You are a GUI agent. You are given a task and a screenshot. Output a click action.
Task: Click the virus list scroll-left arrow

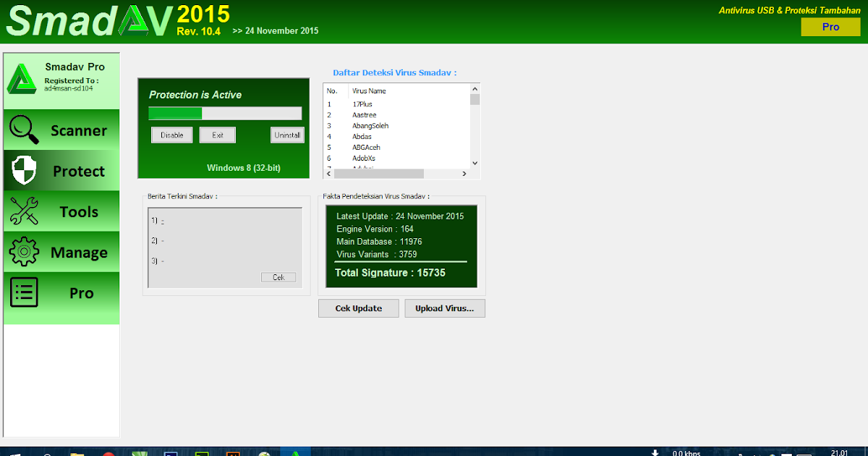(x=328, y=174)
